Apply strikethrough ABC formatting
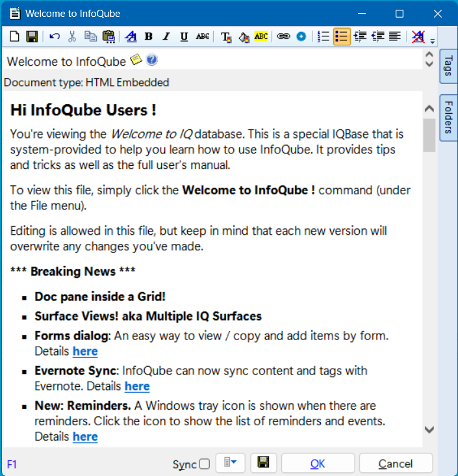The image size is (458, 476). (x=202, y=36)
